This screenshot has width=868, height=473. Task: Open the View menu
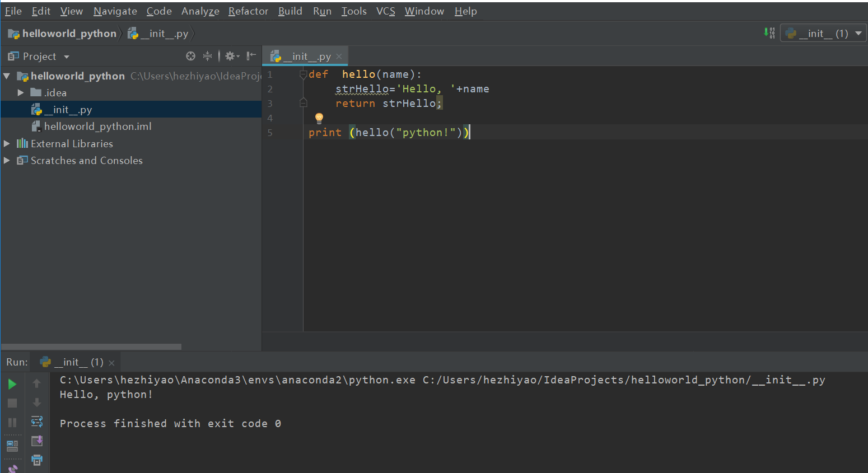pos(72,11)
